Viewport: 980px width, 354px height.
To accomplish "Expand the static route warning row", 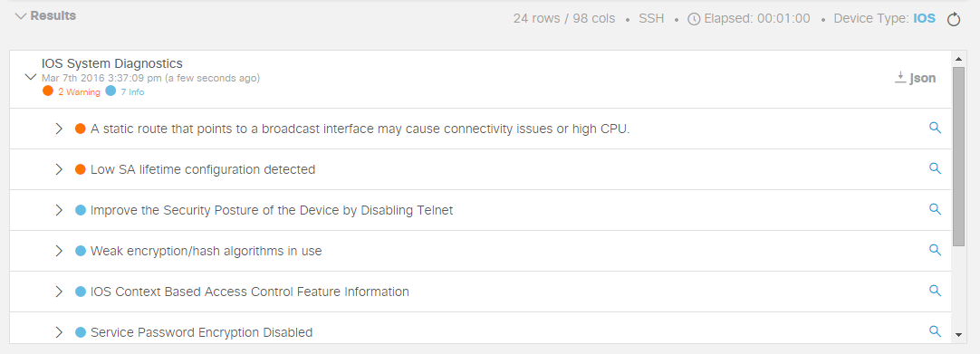I will tap(59, 129).
